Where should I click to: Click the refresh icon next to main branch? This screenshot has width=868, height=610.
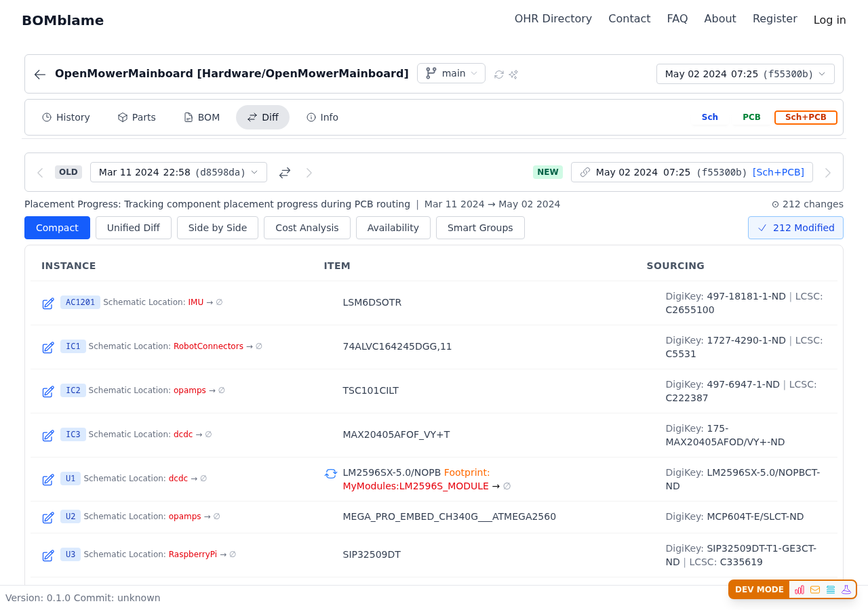tap(499, 75)
